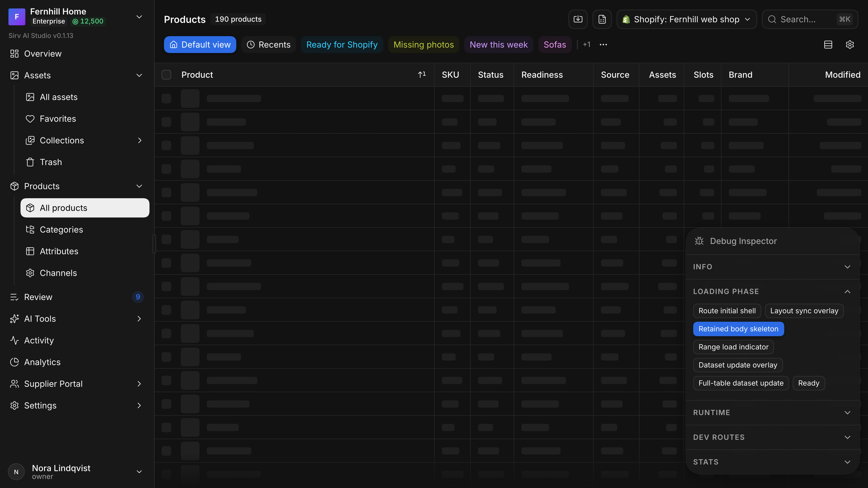
Task: Select the Route initial shell phase
Action: pos(727,310)
